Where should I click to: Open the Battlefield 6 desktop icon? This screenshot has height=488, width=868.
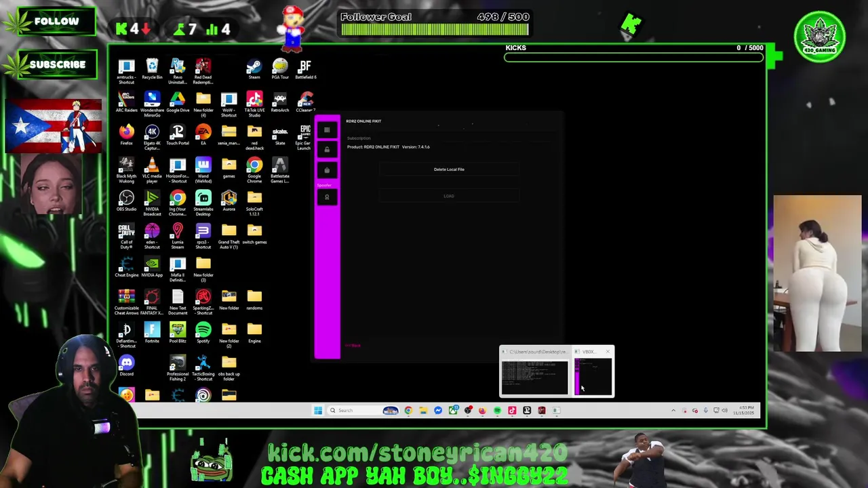pyautogui.click(x=305, y=69)
